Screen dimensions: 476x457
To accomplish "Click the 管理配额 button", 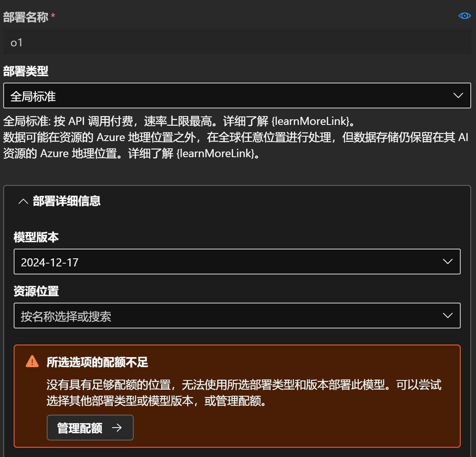I will click(90, 428).
